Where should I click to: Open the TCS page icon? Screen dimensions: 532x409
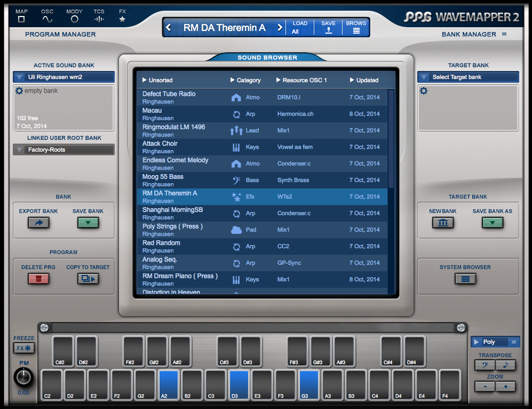click(99, 19)
